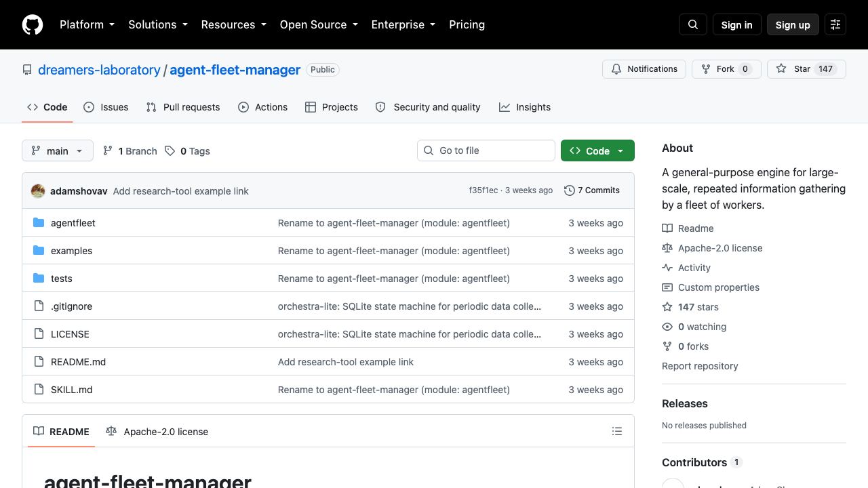Viewport: 868px width, 488px height.
Task: Open the dreamers-laboratory owner link
Action: point(99,70)
